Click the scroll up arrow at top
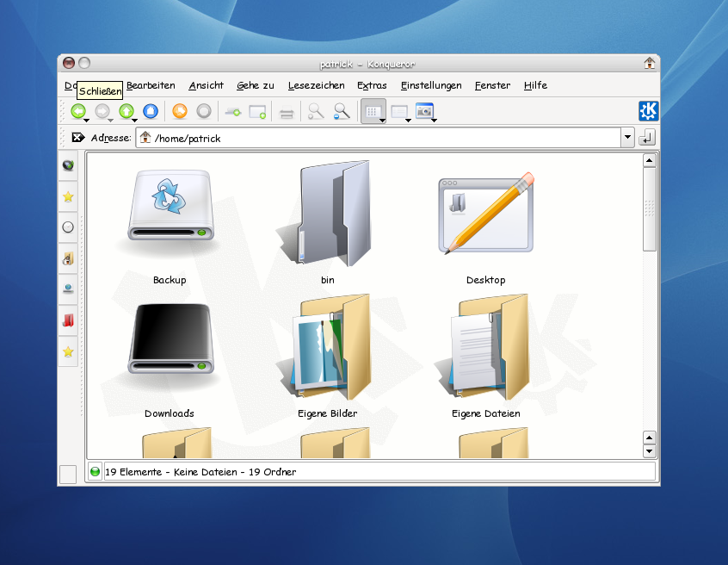 pos(649,161)
